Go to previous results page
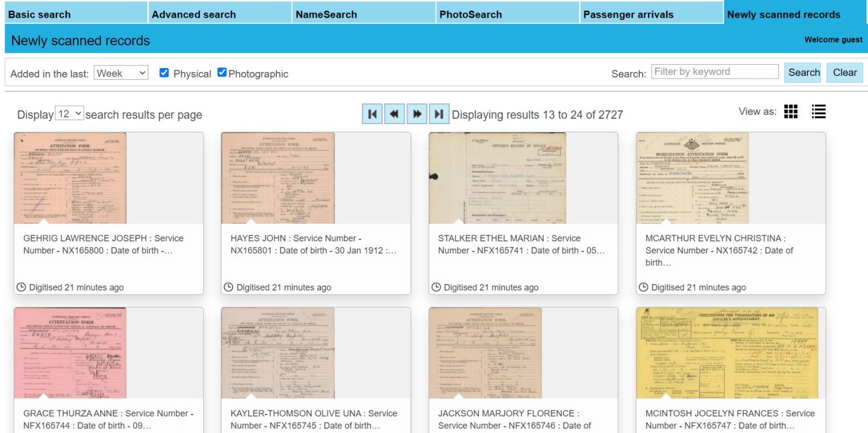 click(394, 114)
